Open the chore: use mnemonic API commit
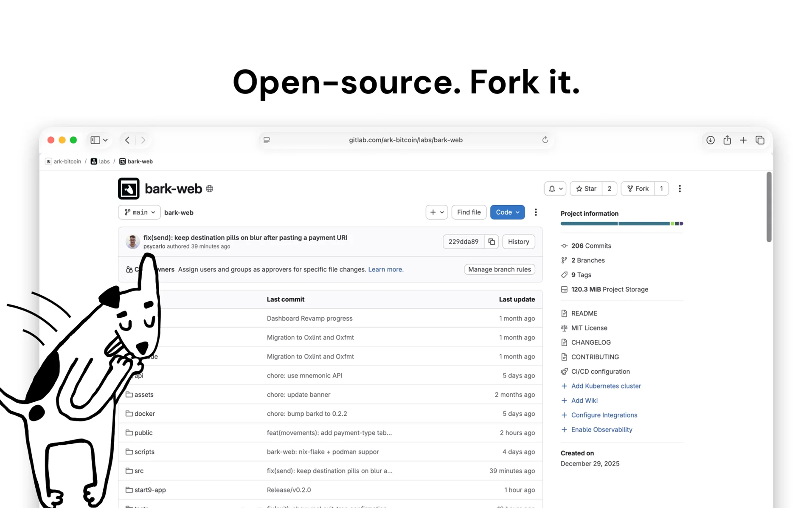 coord(304,375)
